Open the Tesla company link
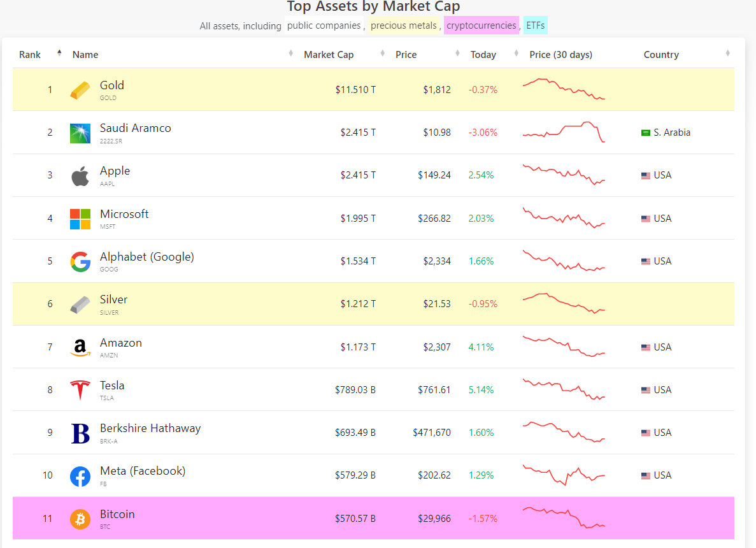This screenshot has height=548, width=756. pyautogui.click(x=112, y=386)
